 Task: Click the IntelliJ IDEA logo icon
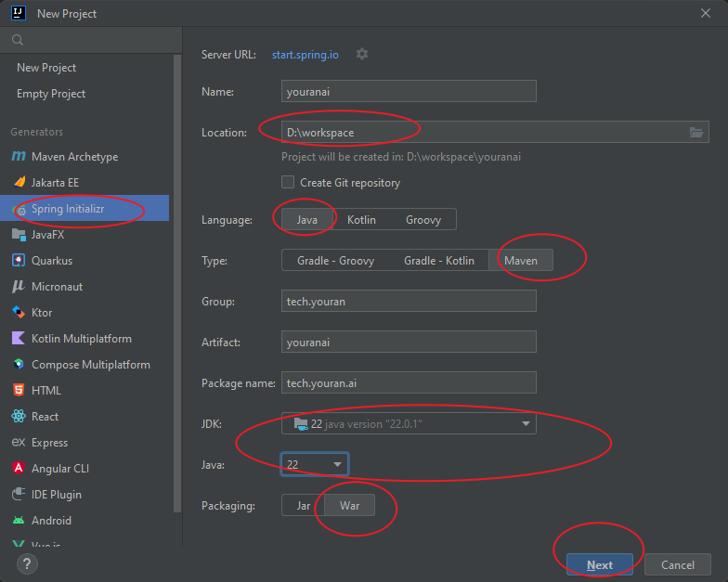pos(19,13)
